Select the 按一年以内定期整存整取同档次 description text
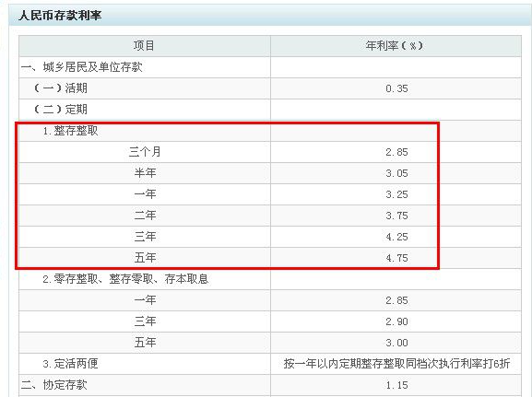532x397 pixels. [361, 364]
